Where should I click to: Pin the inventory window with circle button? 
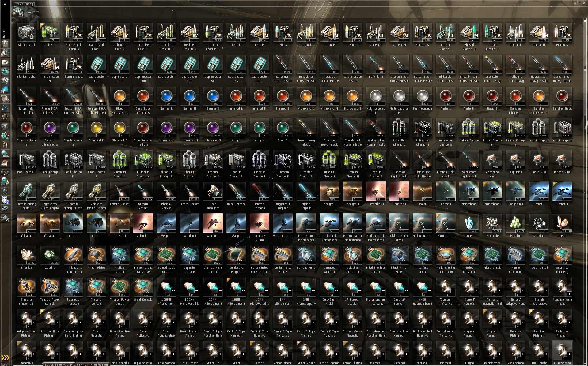575,3
